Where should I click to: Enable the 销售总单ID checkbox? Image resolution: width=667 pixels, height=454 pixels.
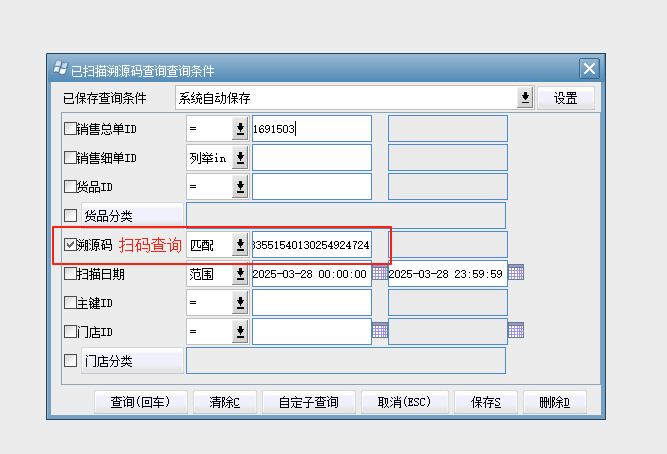tap(70, 129)
